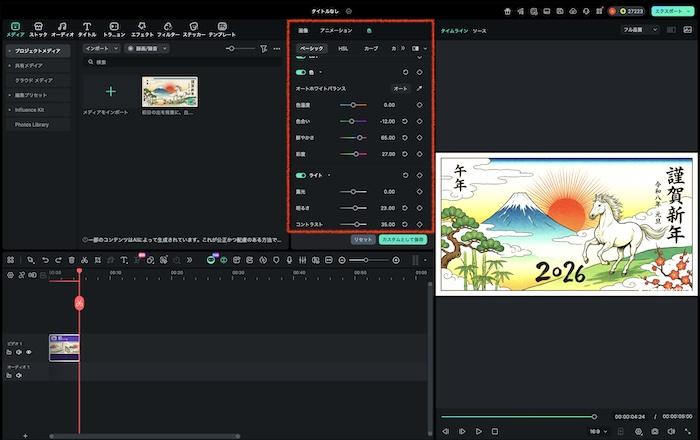Image resolution: width=700 pixels, height=440 pixels.
Task: Zoom out the timeline with minus icon
Action: (x=342, y=260)
